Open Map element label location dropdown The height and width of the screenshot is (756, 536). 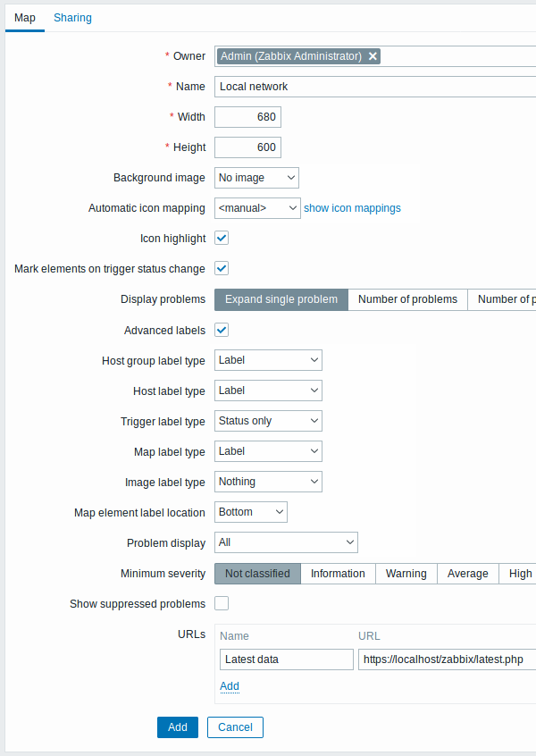point(251,512)
